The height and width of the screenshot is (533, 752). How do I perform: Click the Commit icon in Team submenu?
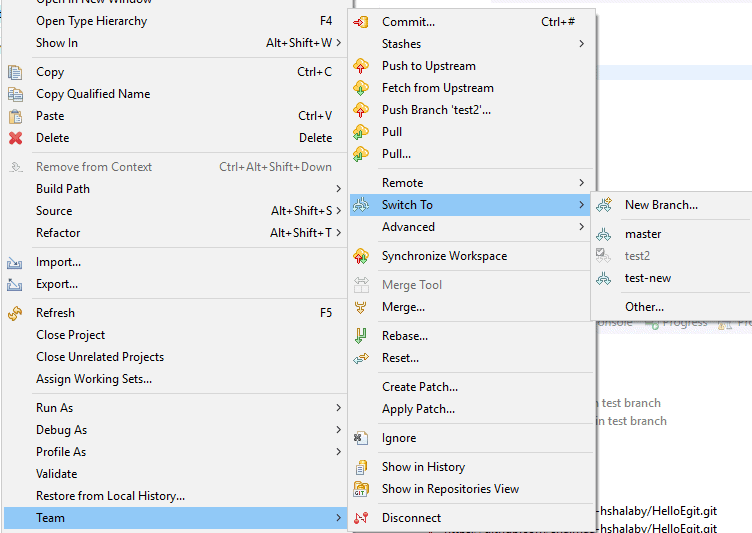(362, 22)
